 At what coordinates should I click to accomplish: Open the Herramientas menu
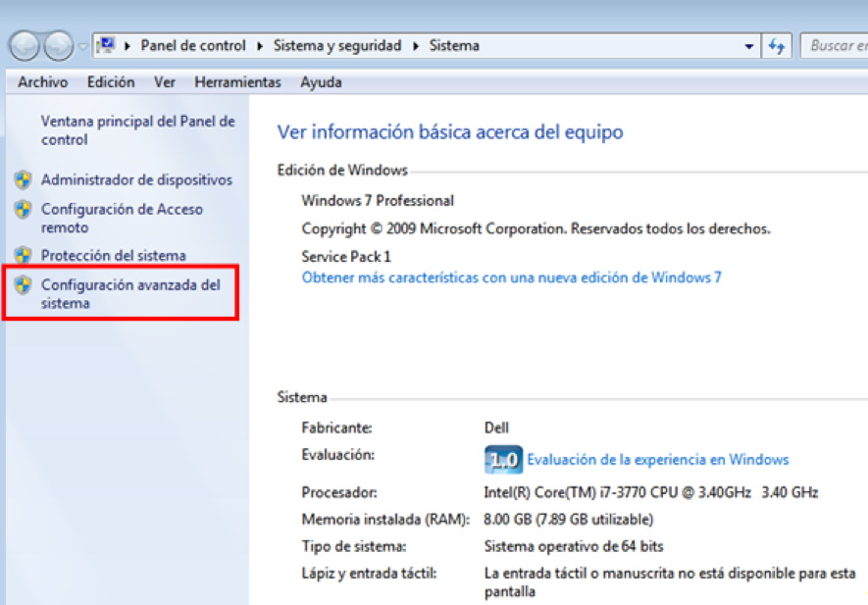(x=237, y=82)
